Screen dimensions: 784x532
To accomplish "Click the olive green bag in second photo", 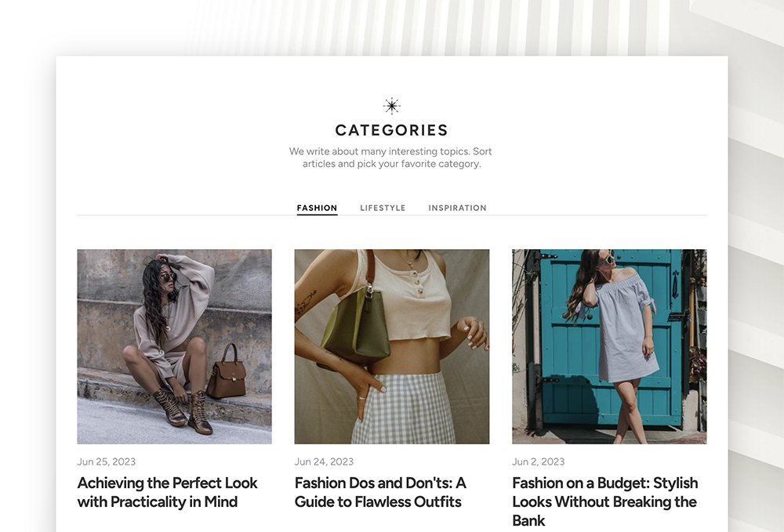I will [356, 324].
